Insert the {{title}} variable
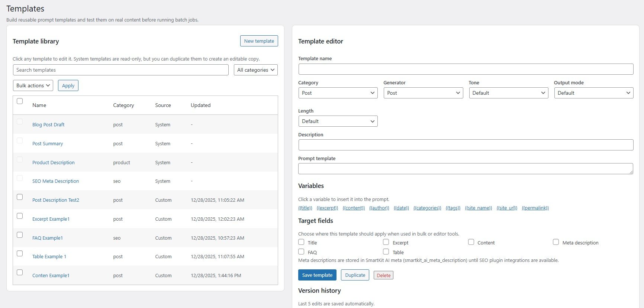This screenshot has height=308, width=644. coord(305,208)
